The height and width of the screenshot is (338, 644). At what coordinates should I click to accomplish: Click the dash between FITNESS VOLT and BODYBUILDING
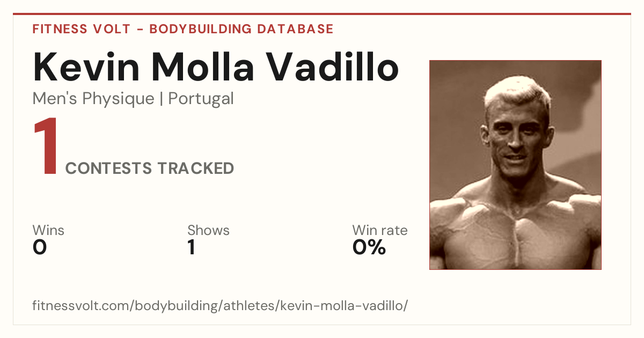tap(140, 29)
